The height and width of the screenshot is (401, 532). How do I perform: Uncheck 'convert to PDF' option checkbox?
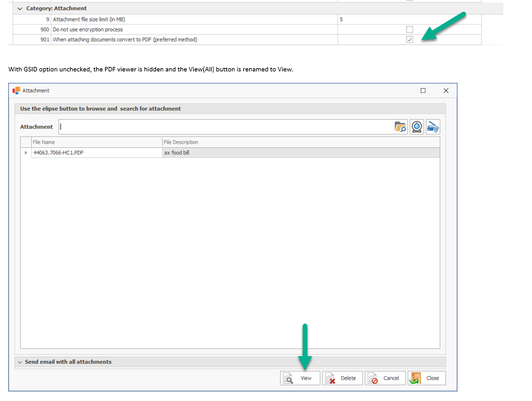pos(410,40)
